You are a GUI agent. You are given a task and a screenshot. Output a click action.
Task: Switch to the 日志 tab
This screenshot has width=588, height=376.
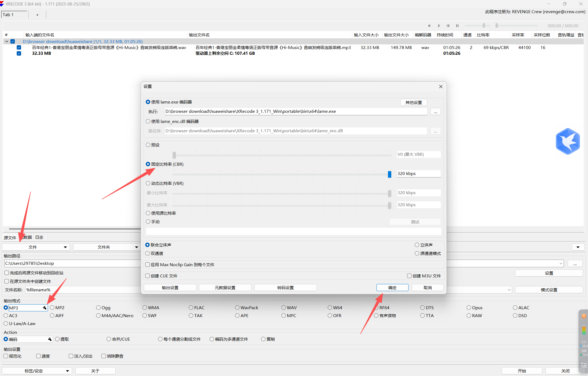[39, 237]
